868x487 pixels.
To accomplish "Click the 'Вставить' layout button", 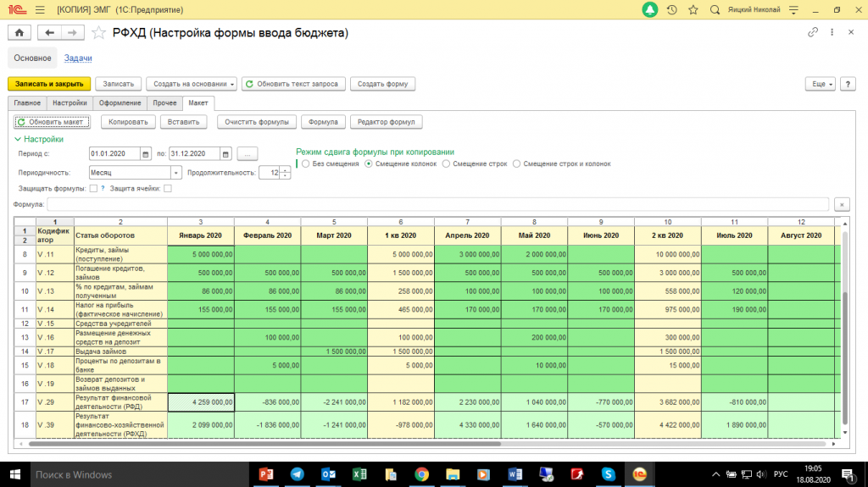I will click(183, 122).
